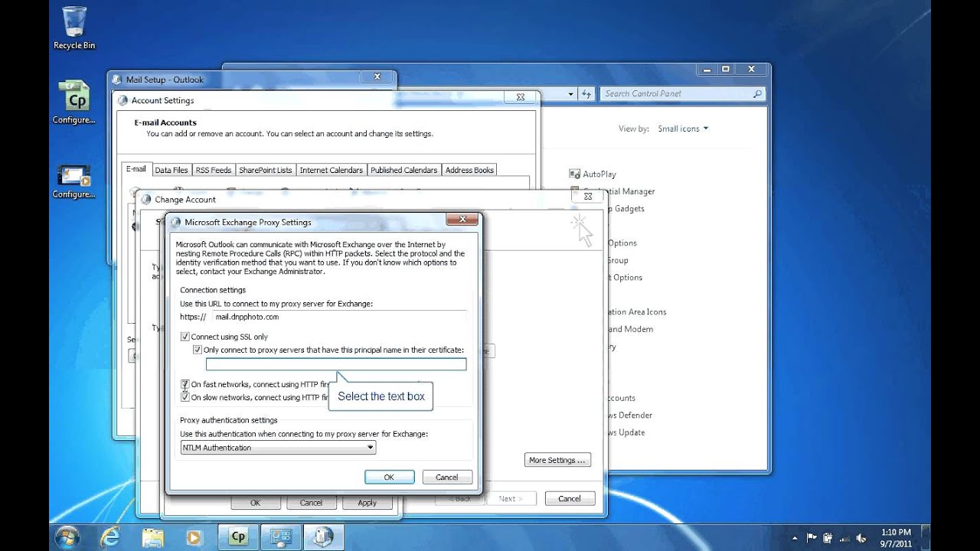Toggle On fast networks HTTP first checkbox
The width and height of the screenshot is (980, 551).
coord(185,384)
